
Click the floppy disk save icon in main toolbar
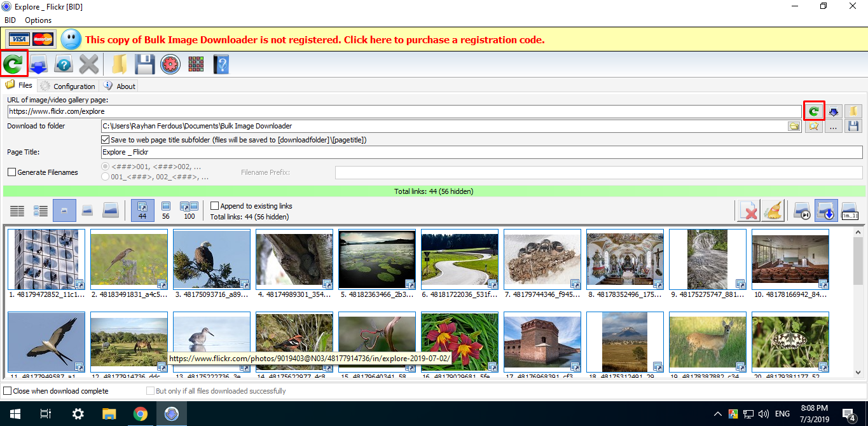pyautogui.click(x=145, y=64)
